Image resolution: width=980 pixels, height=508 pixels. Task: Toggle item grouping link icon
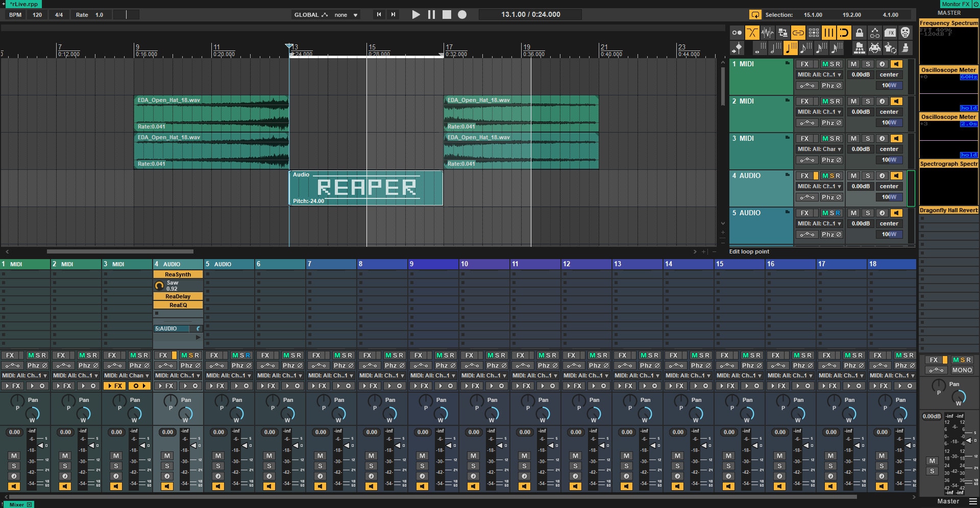pyautogui.click(x=798, y=33)
